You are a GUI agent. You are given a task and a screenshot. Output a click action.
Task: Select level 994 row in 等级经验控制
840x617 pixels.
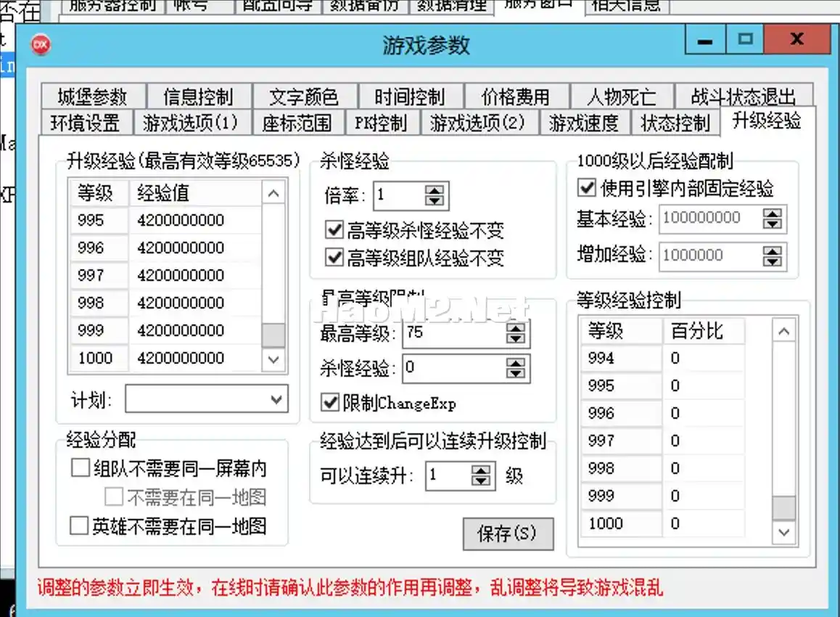[x=662, y=358]
